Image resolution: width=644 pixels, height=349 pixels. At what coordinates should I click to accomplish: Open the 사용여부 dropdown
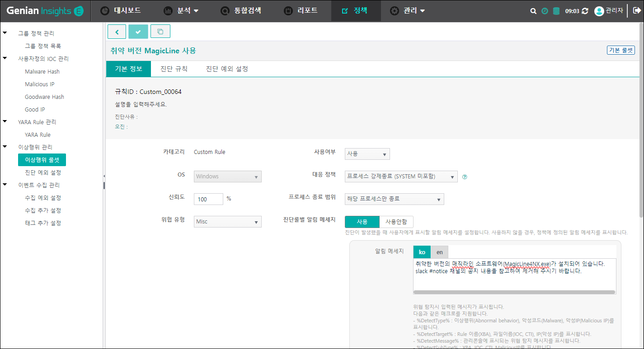pyautogui.click(x=367, y=154)
